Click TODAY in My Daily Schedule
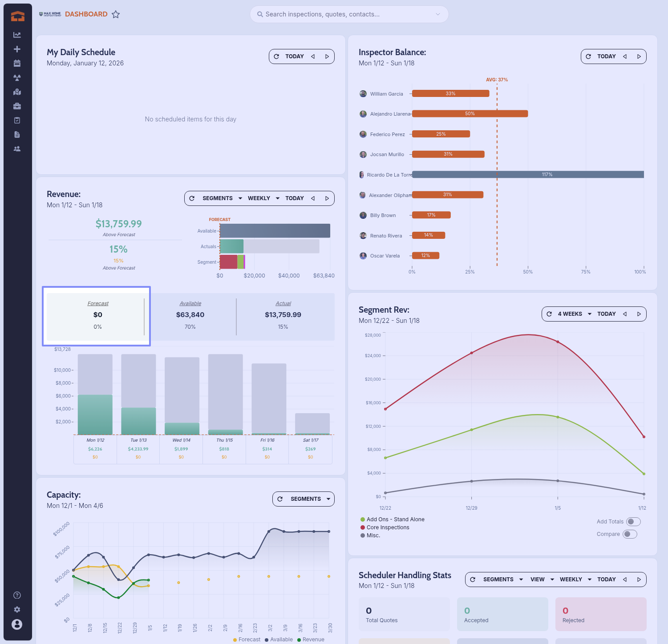Viewport: 668px width, 644px height. pos(294,56)
